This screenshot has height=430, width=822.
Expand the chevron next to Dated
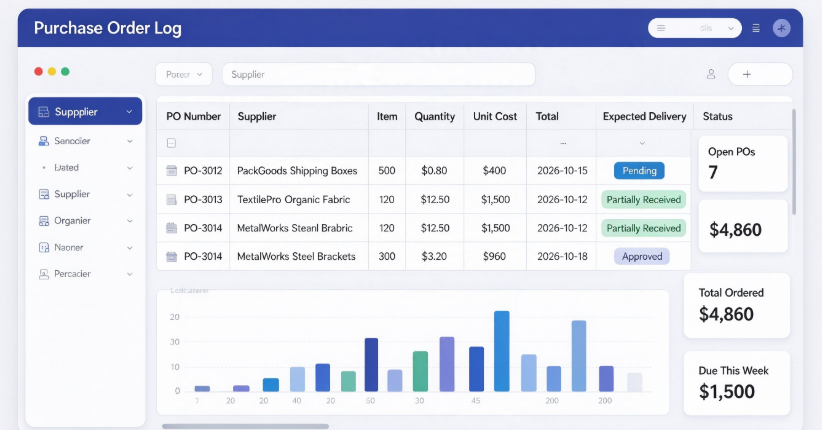[x=129, y=168]
